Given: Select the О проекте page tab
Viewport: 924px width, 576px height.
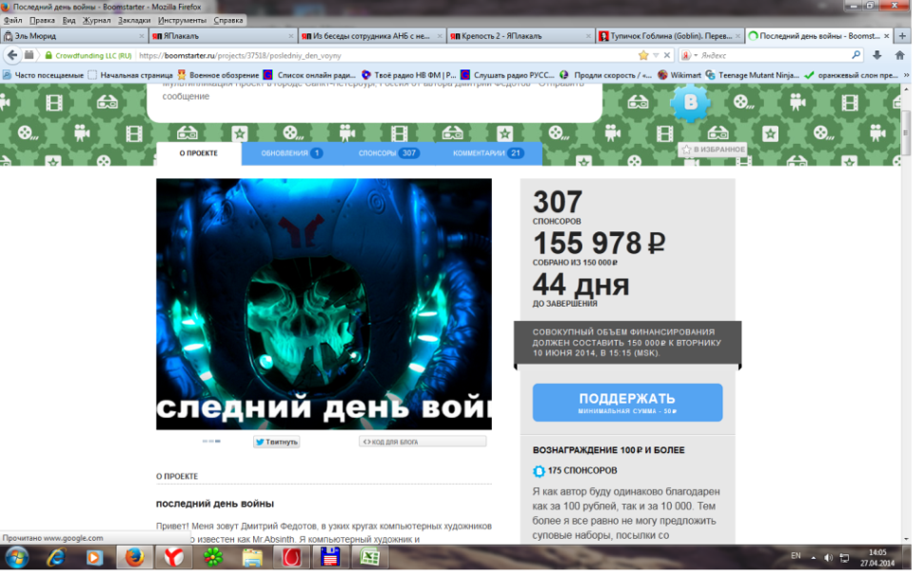Looking at the screenshot, I should click(x=199, y=153).
